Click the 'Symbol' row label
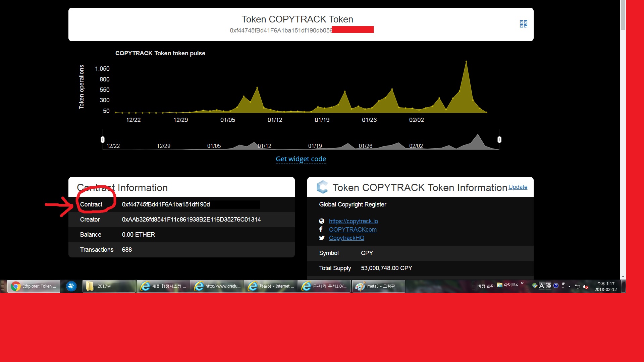The width and height of the screenshot is (644, 362). 329,253
